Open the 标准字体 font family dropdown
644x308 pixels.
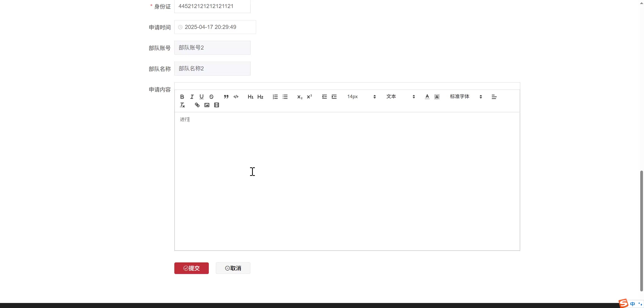coord(466,97)
